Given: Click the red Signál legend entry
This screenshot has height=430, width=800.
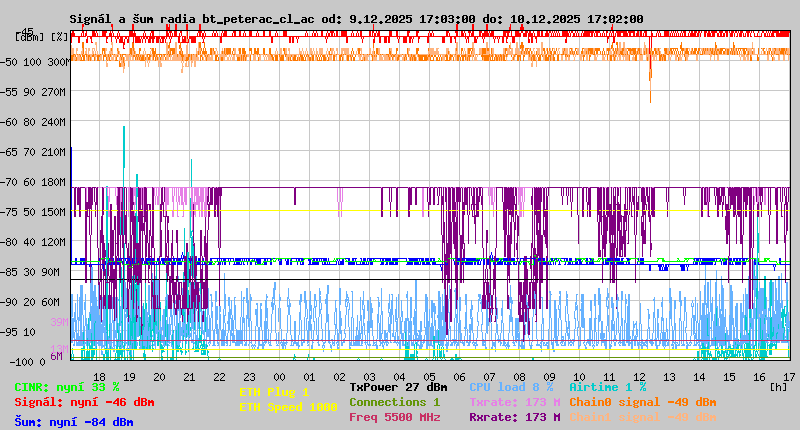Looking at the screenshot, I should point(84,402).
